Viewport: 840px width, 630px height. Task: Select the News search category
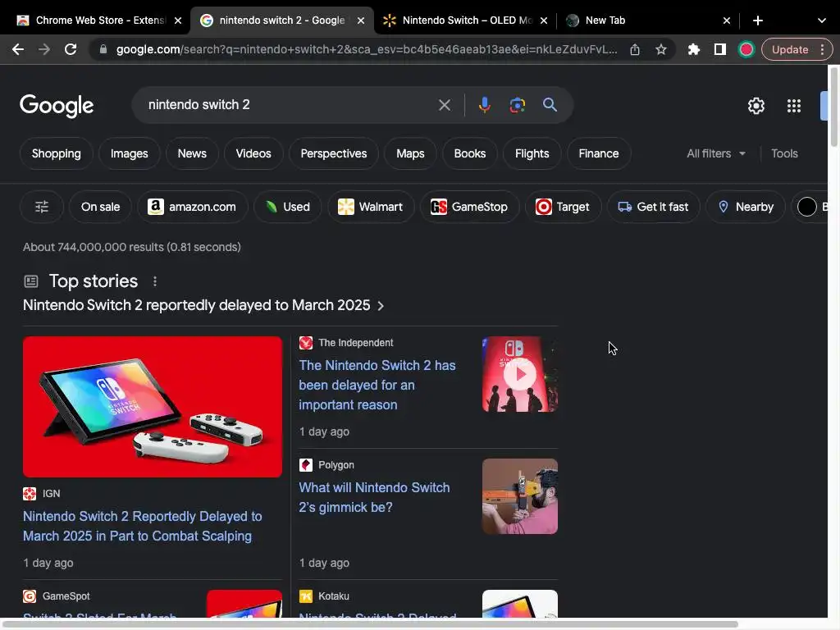tap(192, 153)
